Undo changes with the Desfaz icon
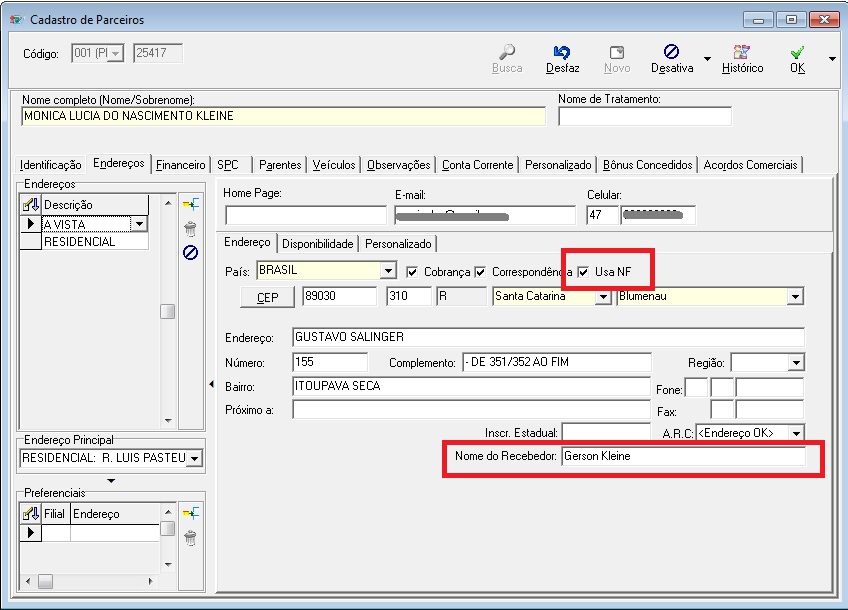The height and width of the screenshot is (610, 848). (562, 52)
